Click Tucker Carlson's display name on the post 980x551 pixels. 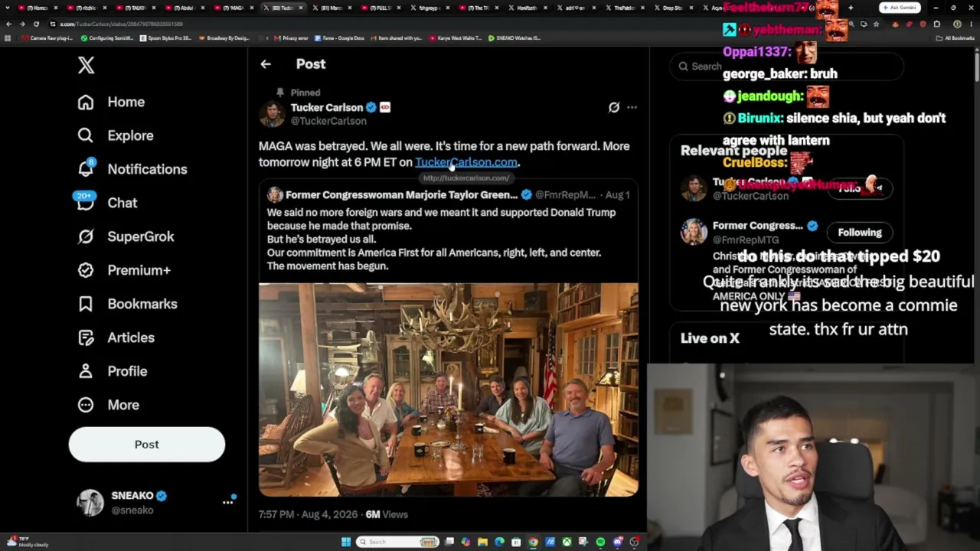[x=327, y=108]
